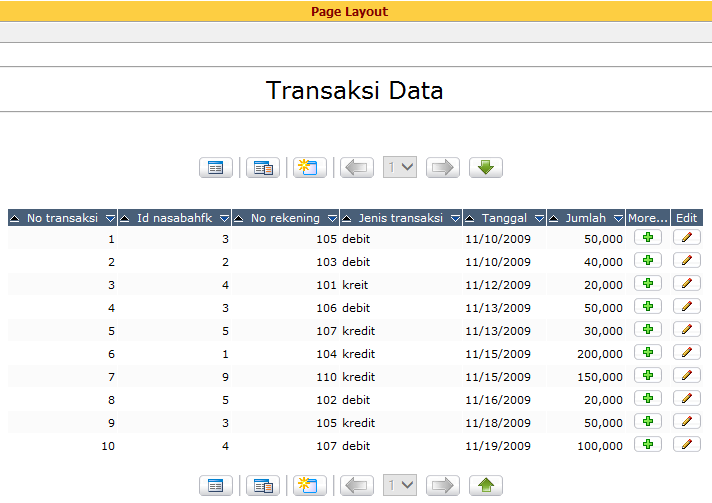Click green down arrow in top toolbar

pyautogui.click(x=486, y=168)
